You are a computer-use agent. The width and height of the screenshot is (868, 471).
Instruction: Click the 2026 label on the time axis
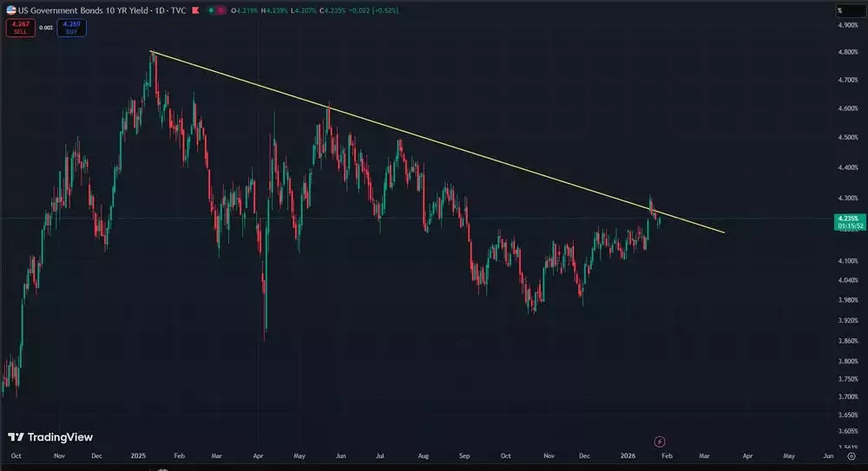[628, 456]
